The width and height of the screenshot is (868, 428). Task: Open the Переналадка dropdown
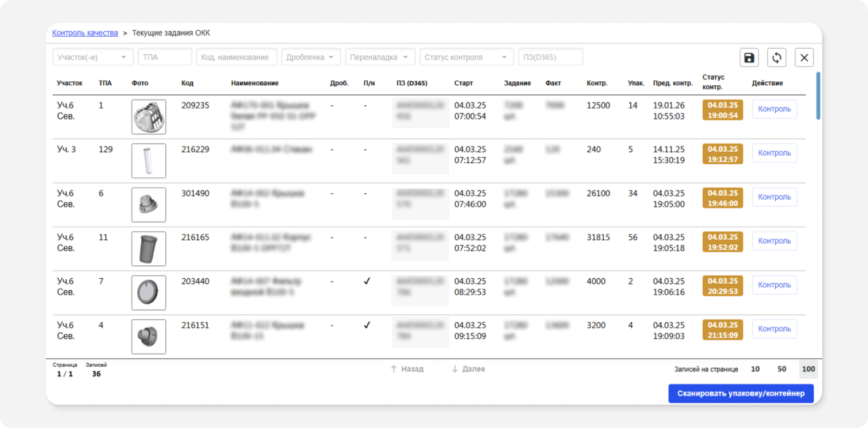380,57
